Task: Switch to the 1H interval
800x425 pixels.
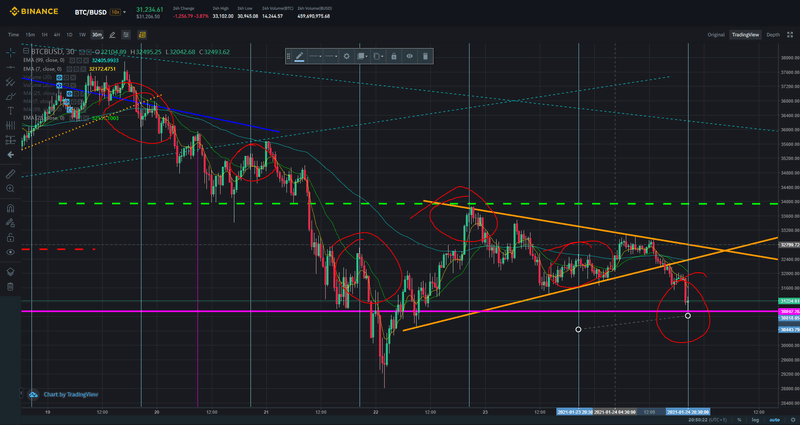Action: pos(44,35)
